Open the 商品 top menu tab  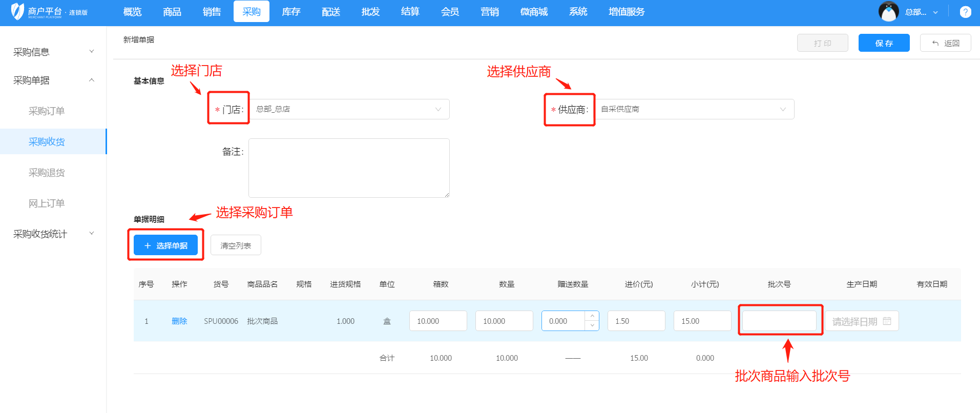[x=172, y=12]
